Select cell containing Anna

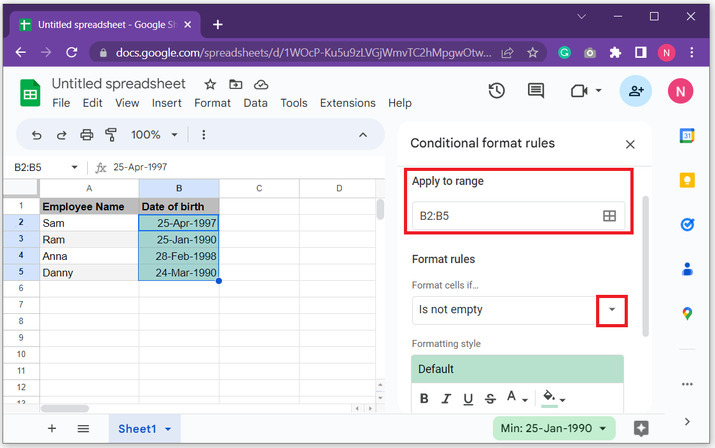click(89, 256)
